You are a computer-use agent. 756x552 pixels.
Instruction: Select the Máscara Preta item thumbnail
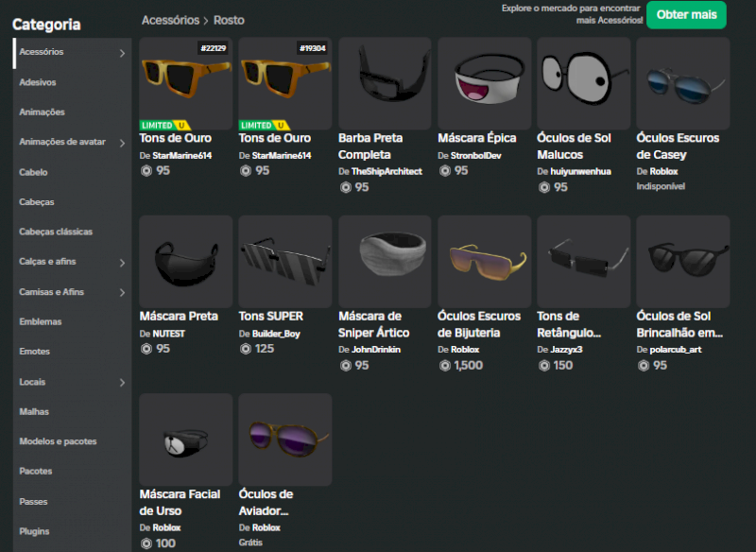click(185, 262)
